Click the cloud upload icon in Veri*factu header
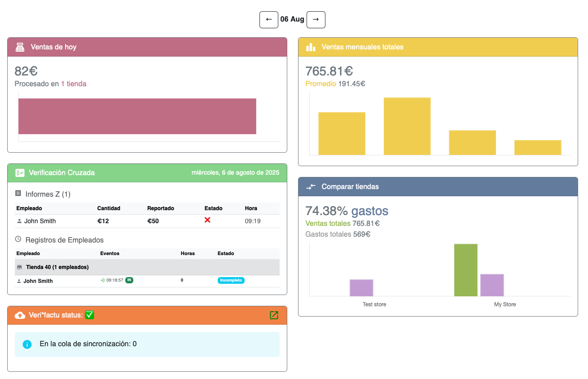The image size is (588, 379). coord(20,315)
